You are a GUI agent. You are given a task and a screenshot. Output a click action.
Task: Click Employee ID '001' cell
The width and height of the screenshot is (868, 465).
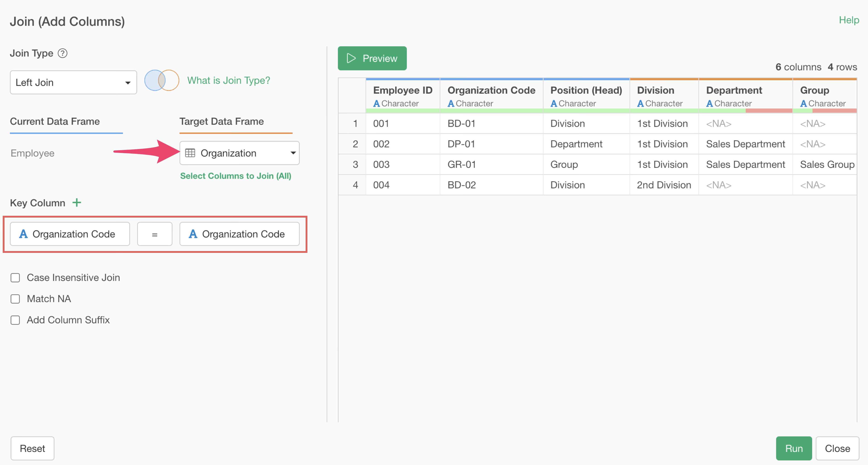403,123
